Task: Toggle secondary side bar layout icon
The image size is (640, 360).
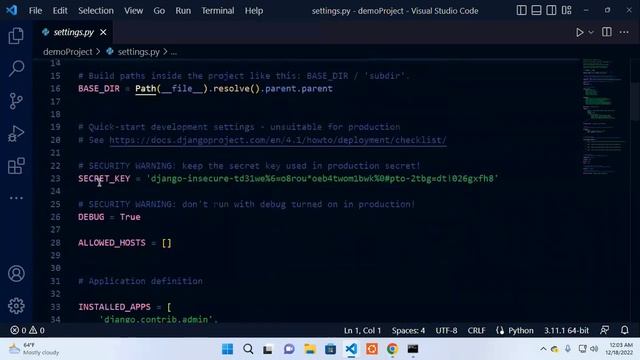Action: tap(551, 10)
